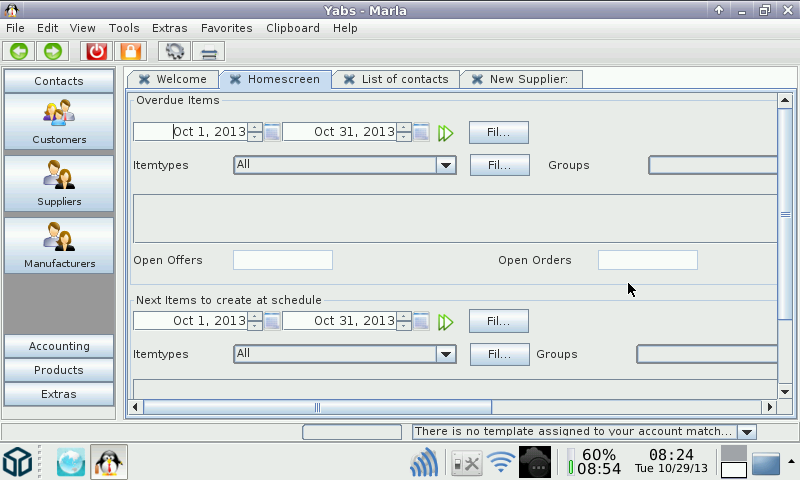Click the orange lock toolbar icon
The image size is (800, 480).
(130, 52)
